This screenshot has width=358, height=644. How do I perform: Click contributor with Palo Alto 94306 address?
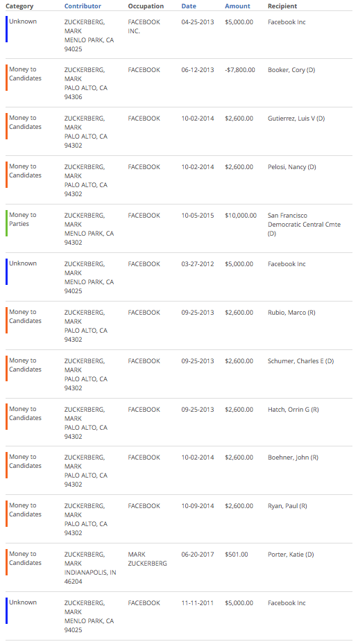click(x=85, y=83)
